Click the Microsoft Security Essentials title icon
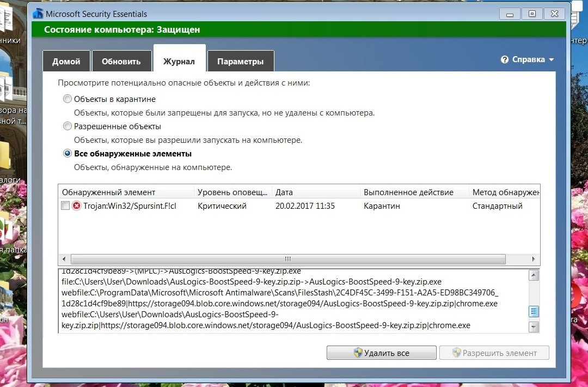The image size is (588, 387). pos(38,14)
